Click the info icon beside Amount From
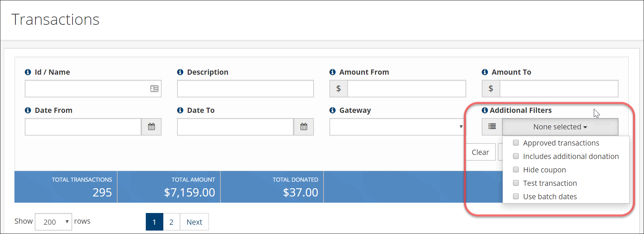The image size is (644, 234). pyautogui.click(x=332, y=72)
